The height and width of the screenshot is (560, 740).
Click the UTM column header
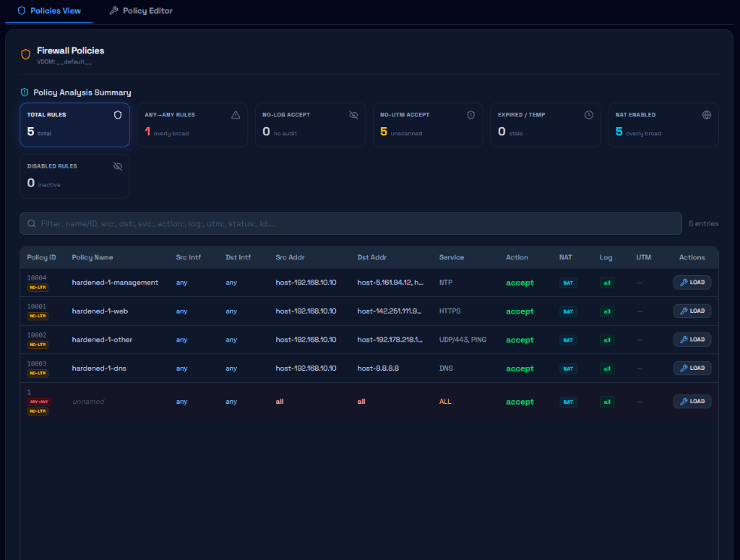(x=644, y=257)
